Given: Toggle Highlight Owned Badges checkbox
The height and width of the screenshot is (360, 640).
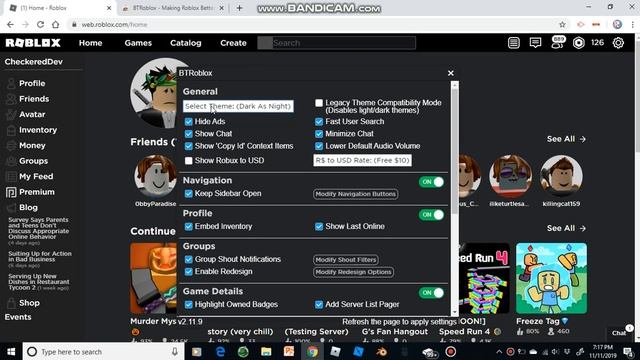Looking at the screenshot, I should pyautogui.click(x=188, y=304).
